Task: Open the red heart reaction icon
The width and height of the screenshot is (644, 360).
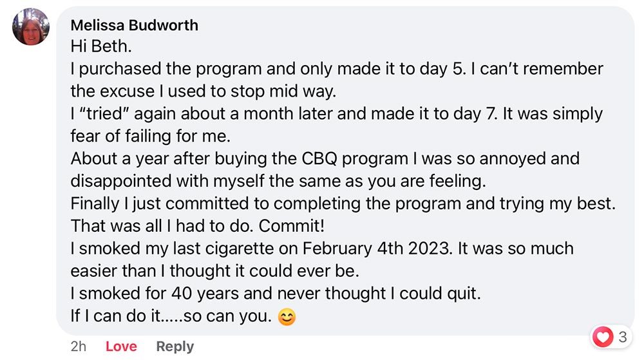Action: point(603,336)
